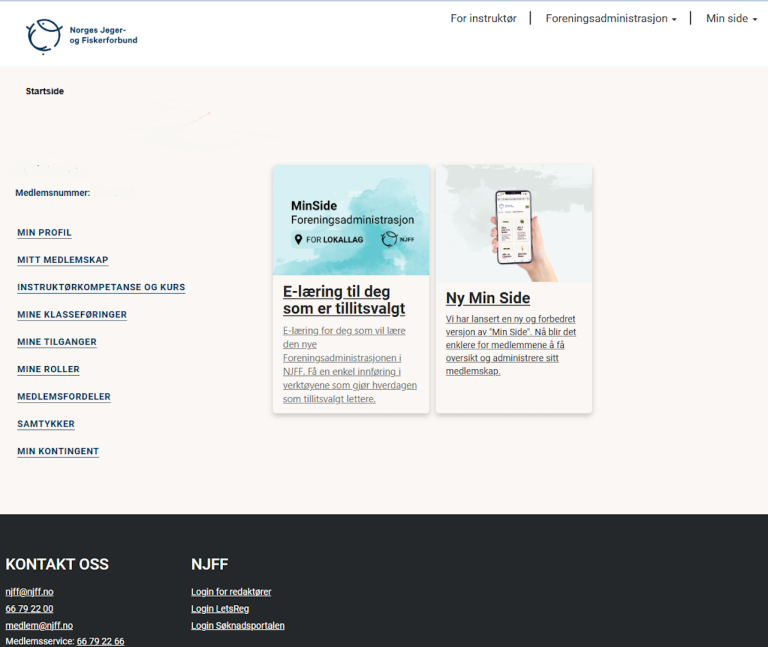Click the E-læring card description text
This screenshot has height=647, width=768.
coord(350,365)
